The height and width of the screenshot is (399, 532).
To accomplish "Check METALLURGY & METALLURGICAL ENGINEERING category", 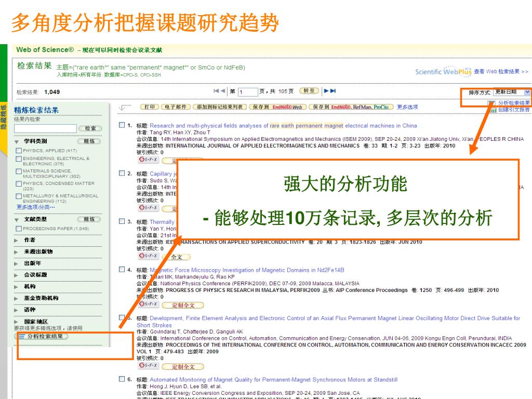I will point(19,196).
